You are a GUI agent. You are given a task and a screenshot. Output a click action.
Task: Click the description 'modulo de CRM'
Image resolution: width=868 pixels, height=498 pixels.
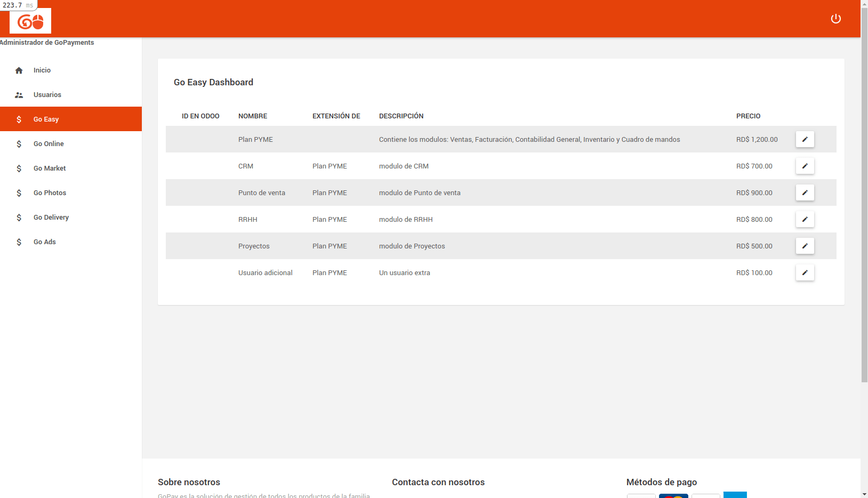[x=404, y=166]
